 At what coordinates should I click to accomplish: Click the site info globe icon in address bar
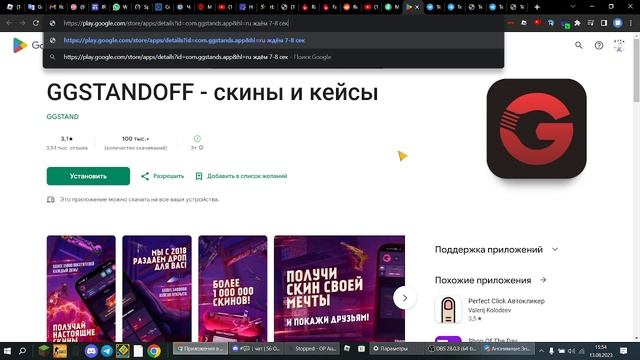click(52, 23)
